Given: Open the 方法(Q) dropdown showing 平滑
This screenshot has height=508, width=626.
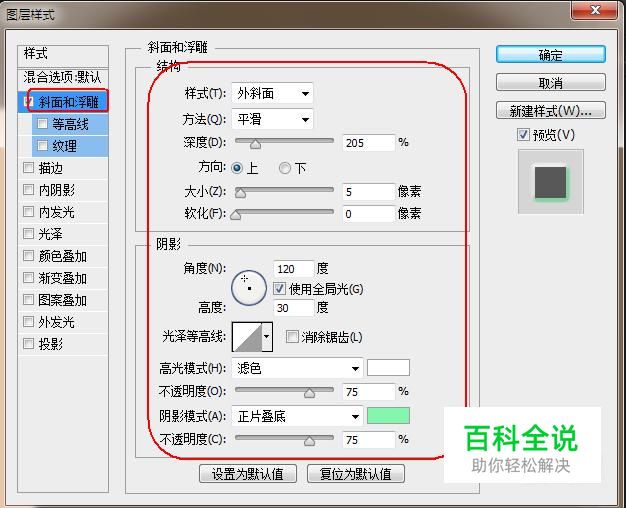Looking at the screenshot, I should (x=272, y=119).
